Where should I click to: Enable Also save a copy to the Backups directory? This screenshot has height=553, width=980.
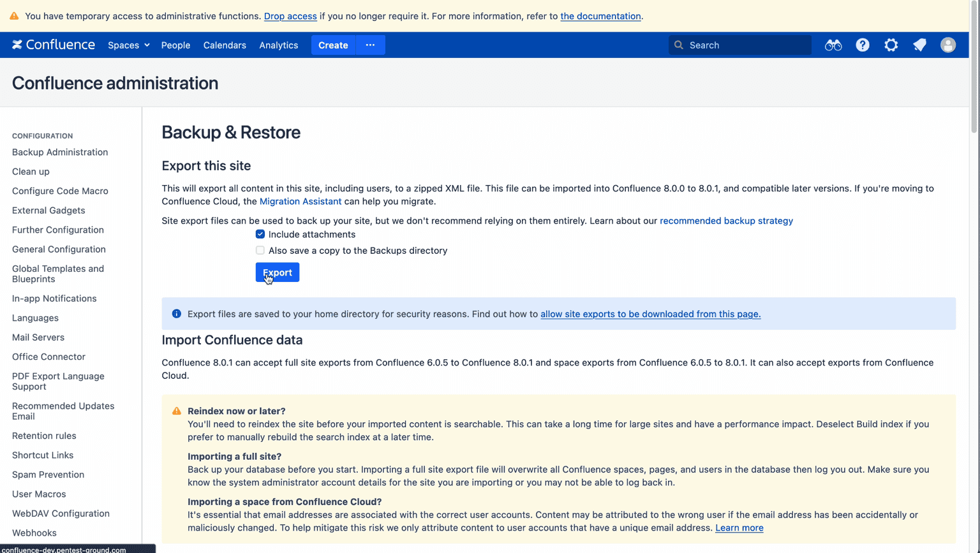(x=260, y=250)
